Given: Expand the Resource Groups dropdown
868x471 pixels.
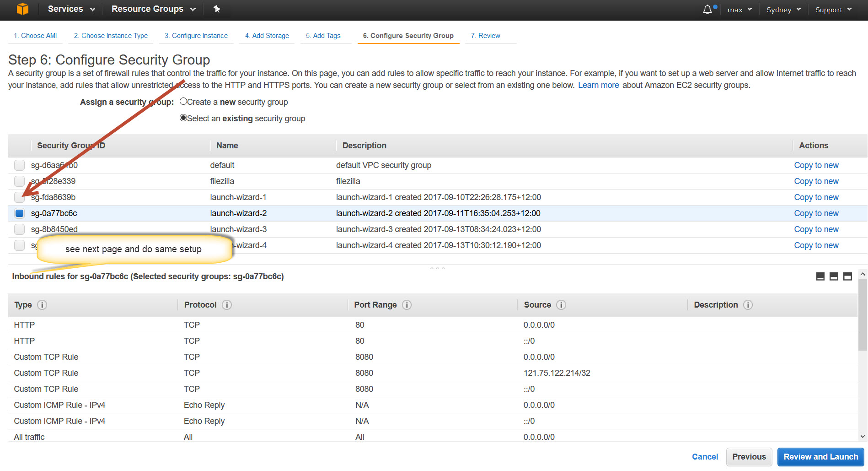Looking at the screenshot, I should [153, 9].
